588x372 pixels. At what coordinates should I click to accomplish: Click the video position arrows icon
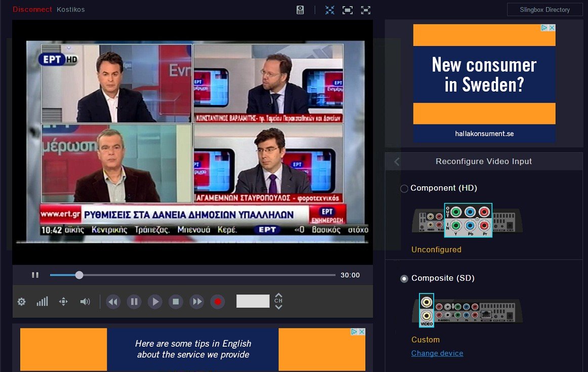(63, 302)
